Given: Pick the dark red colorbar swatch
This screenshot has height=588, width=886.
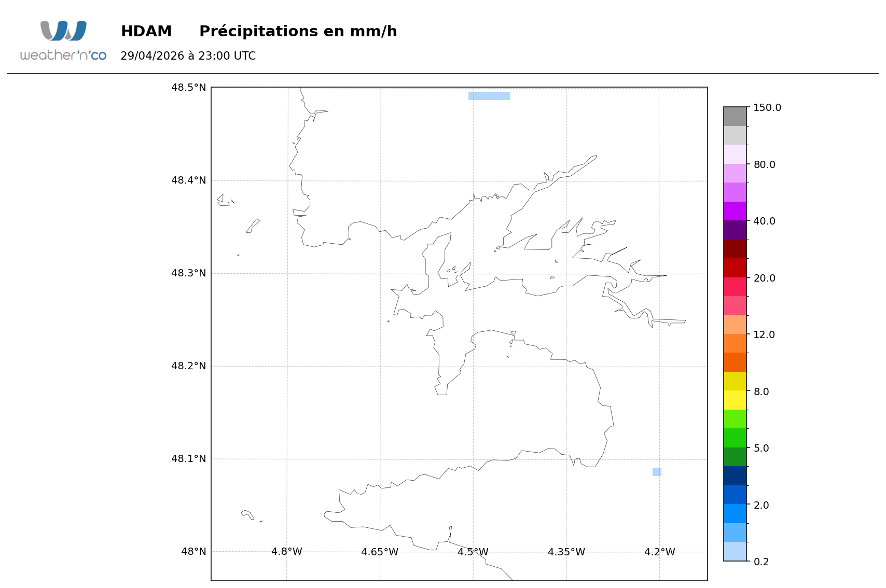Looking at the screenshot, I should 735,249.
